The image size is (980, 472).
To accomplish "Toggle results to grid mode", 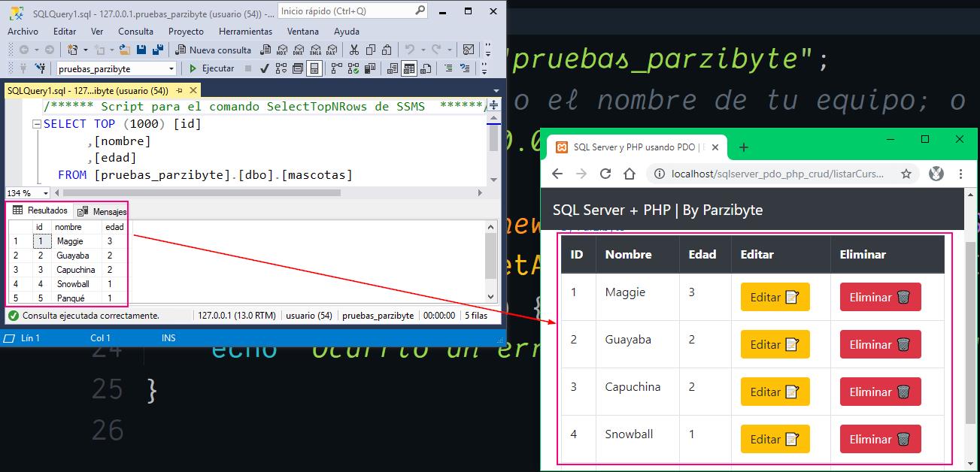I will click(408, 68).
